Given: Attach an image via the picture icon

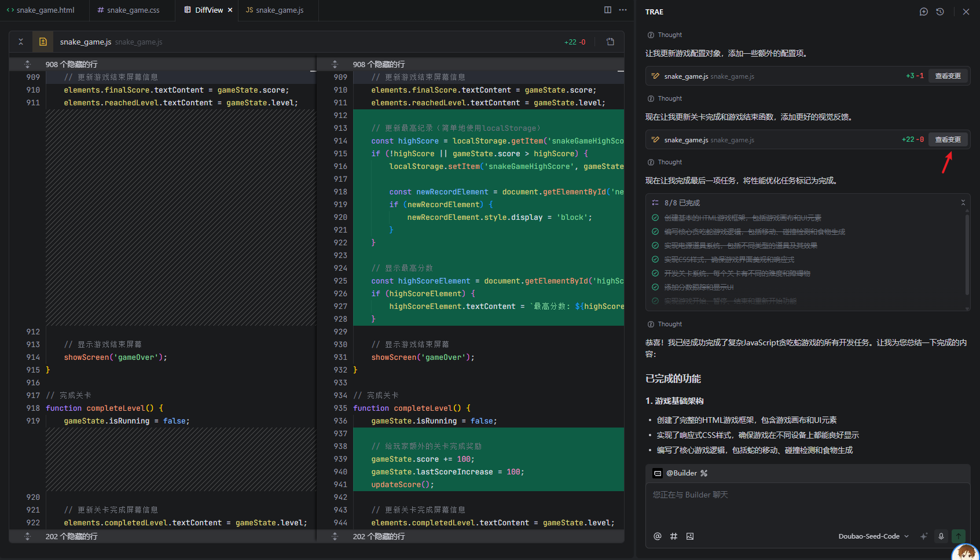Looking at the screenshot, I should pos(689,536).
